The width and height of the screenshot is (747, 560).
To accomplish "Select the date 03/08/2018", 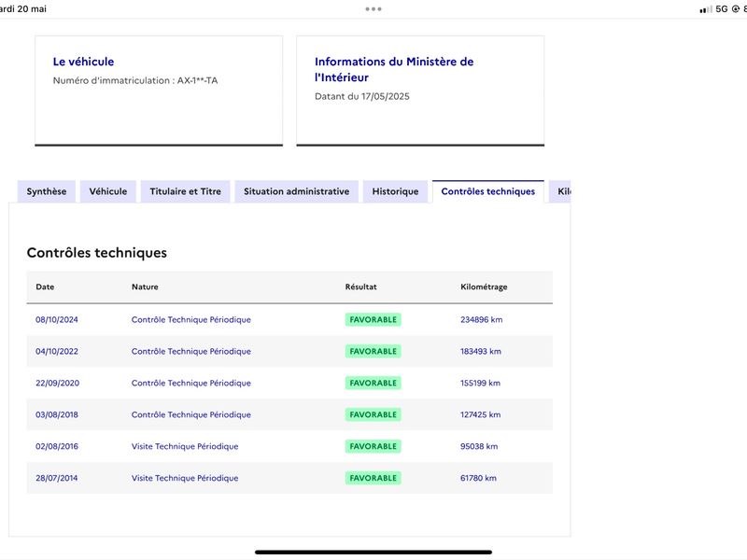I will tap(57, 414).
